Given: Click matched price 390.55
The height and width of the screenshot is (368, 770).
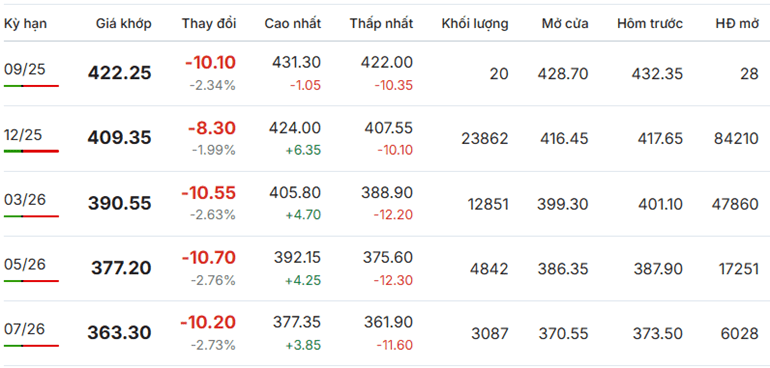Looking at the screenshot, I should click(120, 203).
